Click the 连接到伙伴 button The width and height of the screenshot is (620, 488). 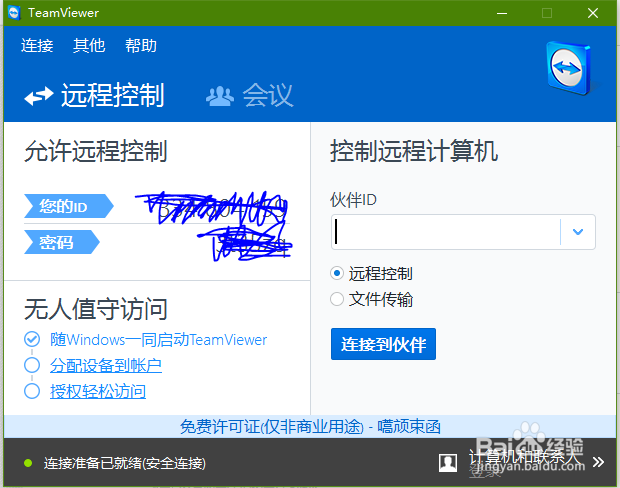[383, 344]
